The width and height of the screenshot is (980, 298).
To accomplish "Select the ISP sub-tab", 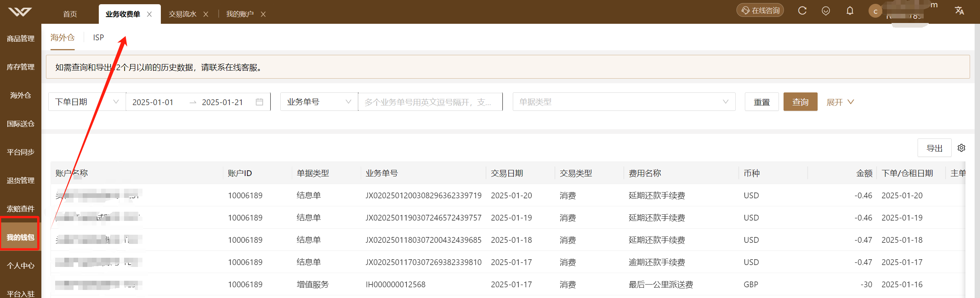I will [x=98, y=38].
